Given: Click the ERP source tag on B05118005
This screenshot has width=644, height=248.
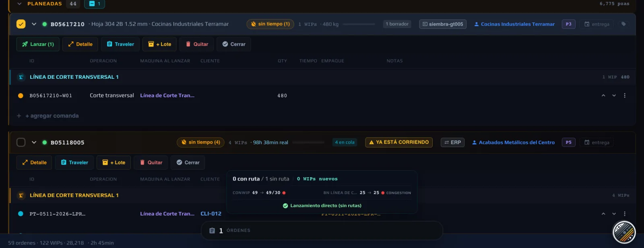Looking at the screenshot, I should click(x=453, y=142).
